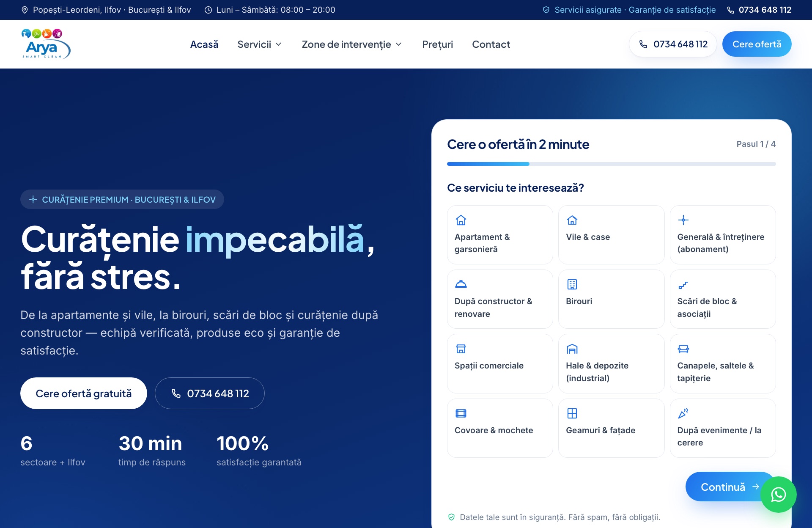Image resolution: width=812 pixels, height=528 pixels.
Task: Click the store icon on Spații comerciale
Action: tap(461, 349)
